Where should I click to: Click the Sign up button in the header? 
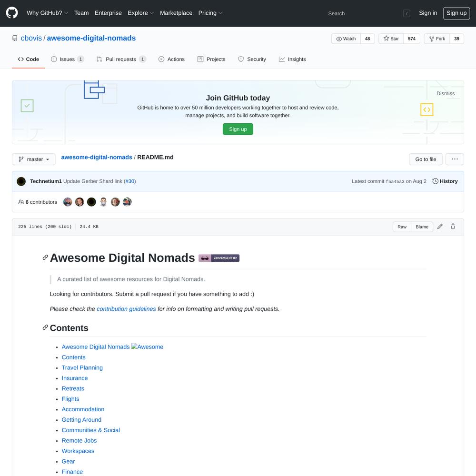[x=456, y=13]
